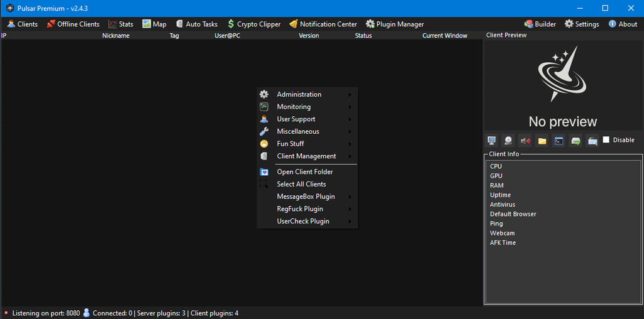Open the Offline Clients view
The width and height of the screenshot is (644, 319).
pos(73,24)
